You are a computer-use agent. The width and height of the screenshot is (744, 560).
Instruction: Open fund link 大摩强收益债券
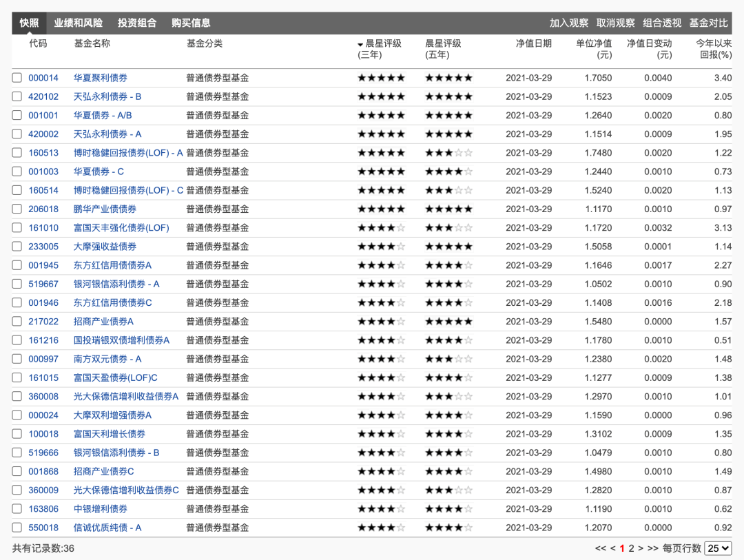pos(105,247)
